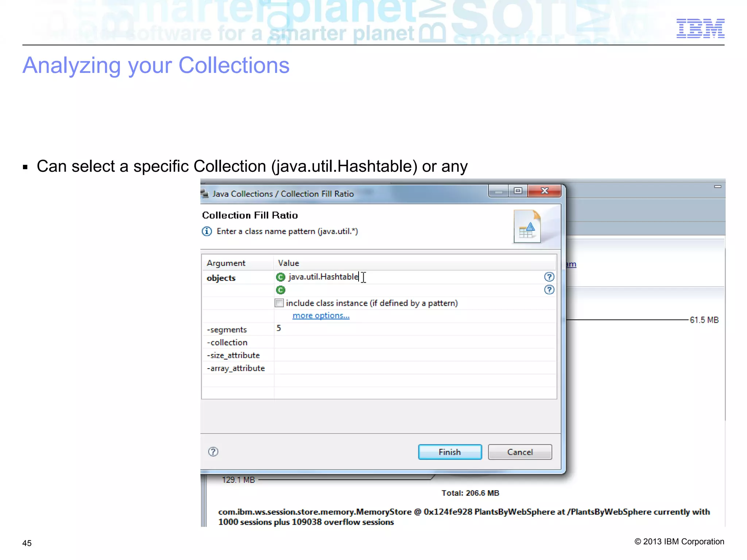Click the Cancel button
The height and width of the screenshot is (560, 747).
click(x=520, y=452)
